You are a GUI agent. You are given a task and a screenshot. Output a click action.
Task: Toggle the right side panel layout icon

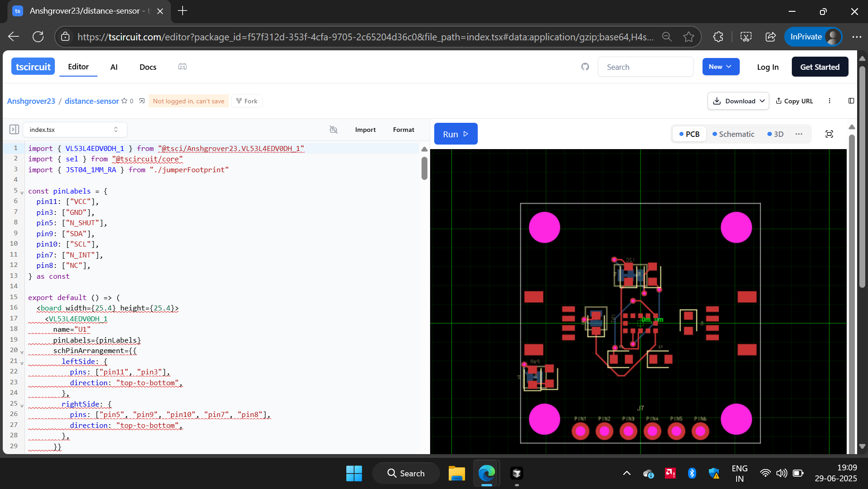click(x=851, y=101)
